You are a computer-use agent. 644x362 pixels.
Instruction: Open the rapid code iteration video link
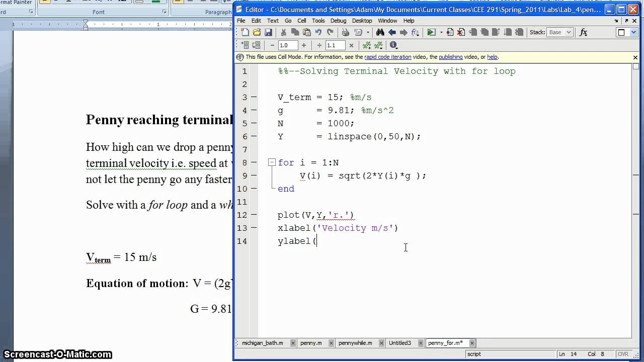coord(388,57)
